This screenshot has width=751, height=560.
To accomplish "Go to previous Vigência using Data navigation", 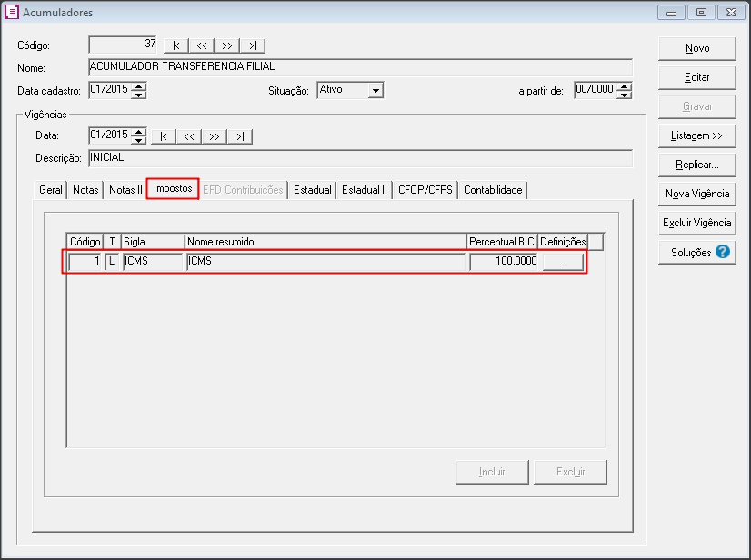I will (x=189, y=136).
